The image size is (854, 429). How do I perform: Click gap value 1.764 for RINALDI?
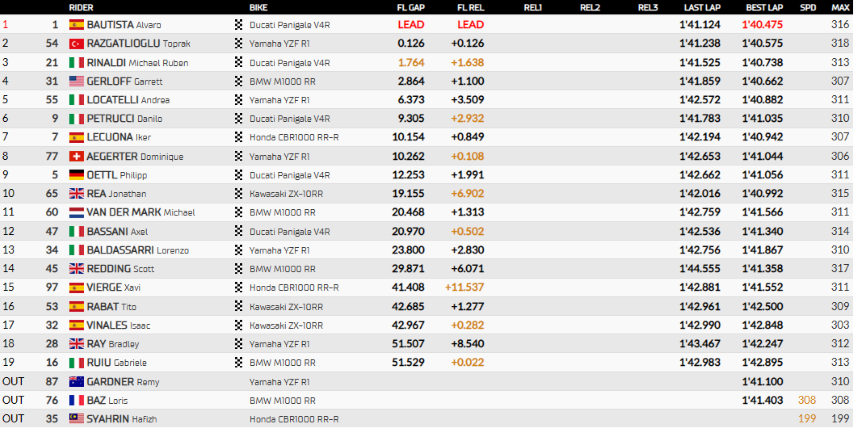tap(411, 63)
